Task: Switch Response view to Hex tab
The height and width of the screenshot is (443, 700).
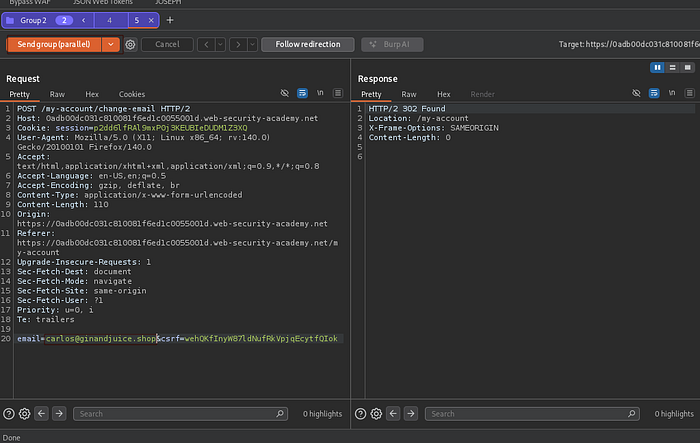Action: pos(444,94)
